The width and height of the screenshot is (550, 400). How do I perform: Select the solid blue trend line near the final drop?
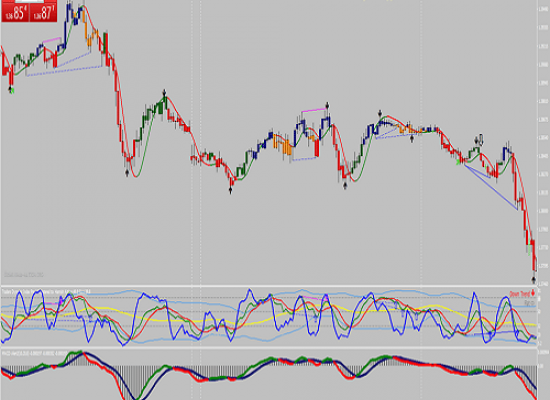pos(490,186)
